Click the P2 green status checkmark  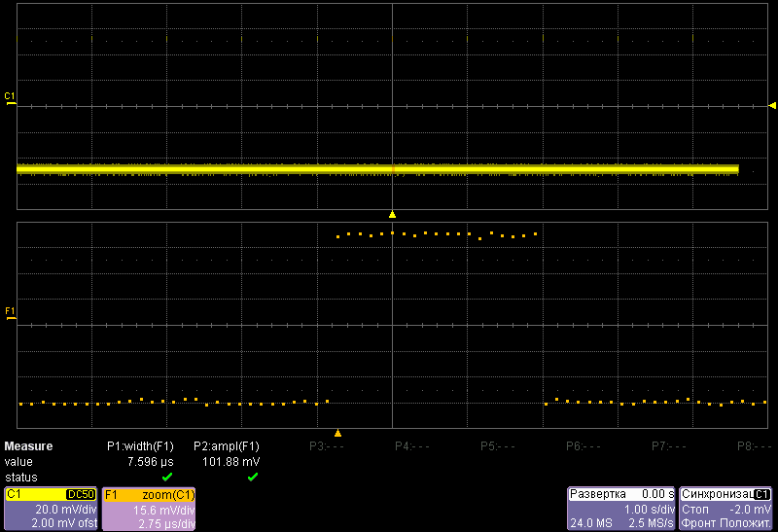[x=253, y=478]
